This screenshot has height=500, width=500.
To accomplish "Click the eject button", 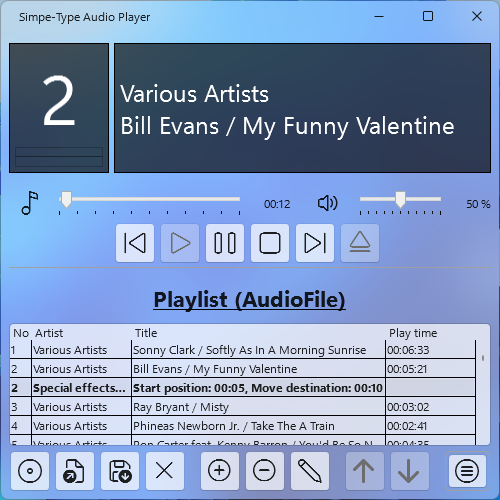I will tap(360, 243).
